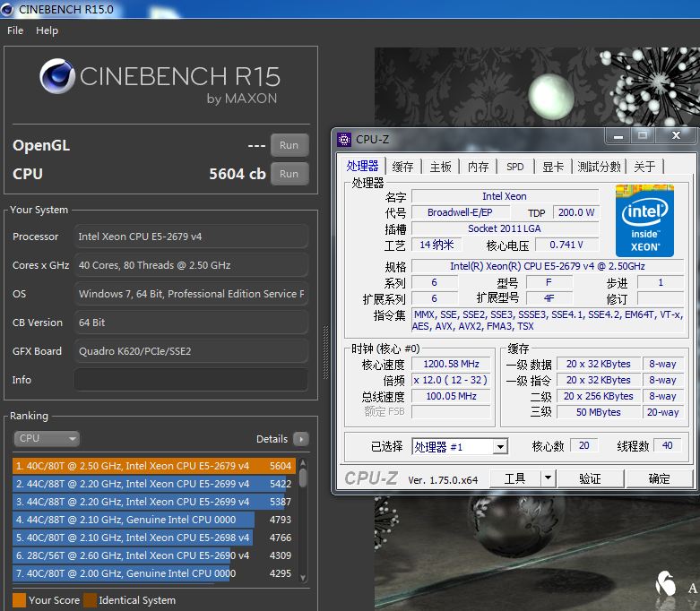Click the Socket 2011 LGA value
Screen dimensions: 700x611
(x=505, y=228)
